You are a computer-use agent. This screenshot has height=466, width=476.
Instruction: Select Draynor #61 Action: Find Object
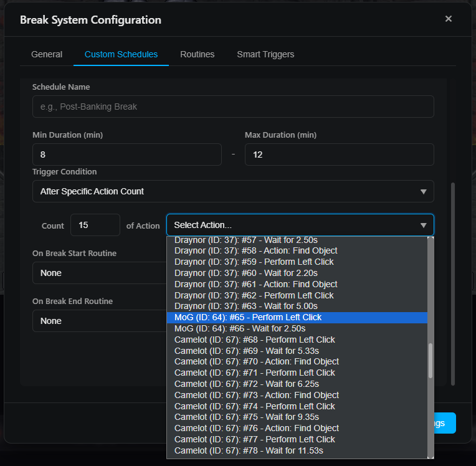[x=297, y=284]
